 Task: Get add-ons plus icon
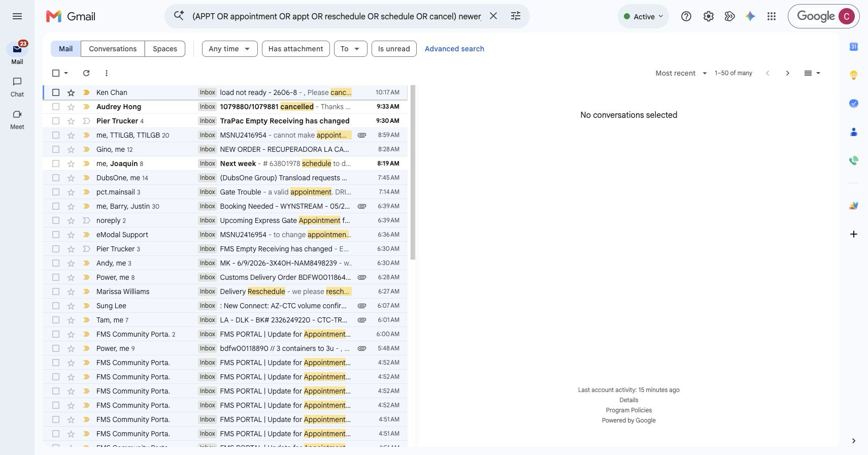pyautogui.click(x=854, y=234)
